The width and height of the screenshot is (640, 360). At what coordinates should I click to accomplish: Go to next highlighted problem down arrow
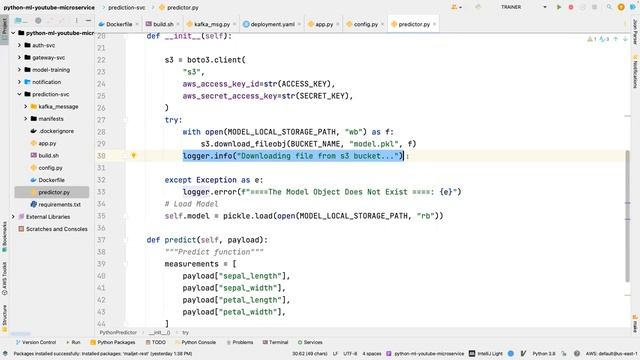tap(624, 39)
